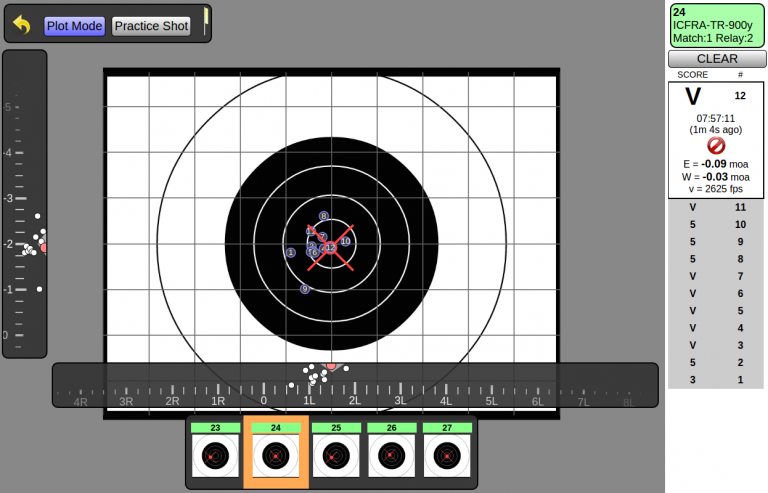Image resolution: width=768 pixels, height=493 pixels.
Task: Select shot marker 9 on target
Action: point(305,289)
